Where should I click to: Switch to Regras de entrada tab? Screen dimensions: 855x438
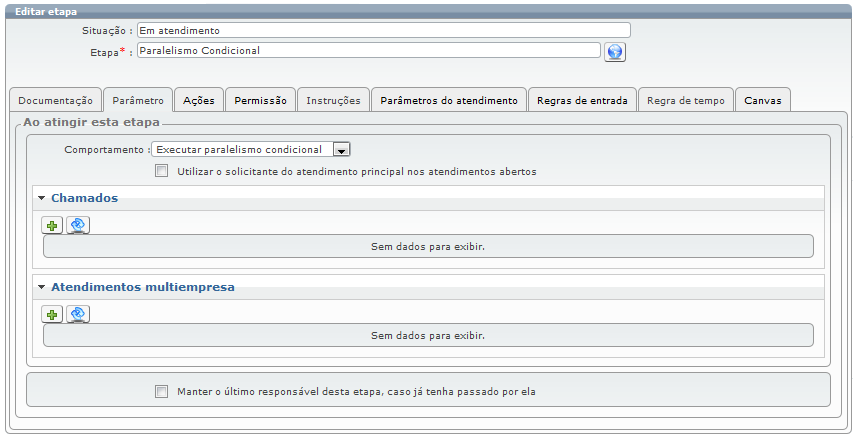pyautogui.click(x=582, y=100)
